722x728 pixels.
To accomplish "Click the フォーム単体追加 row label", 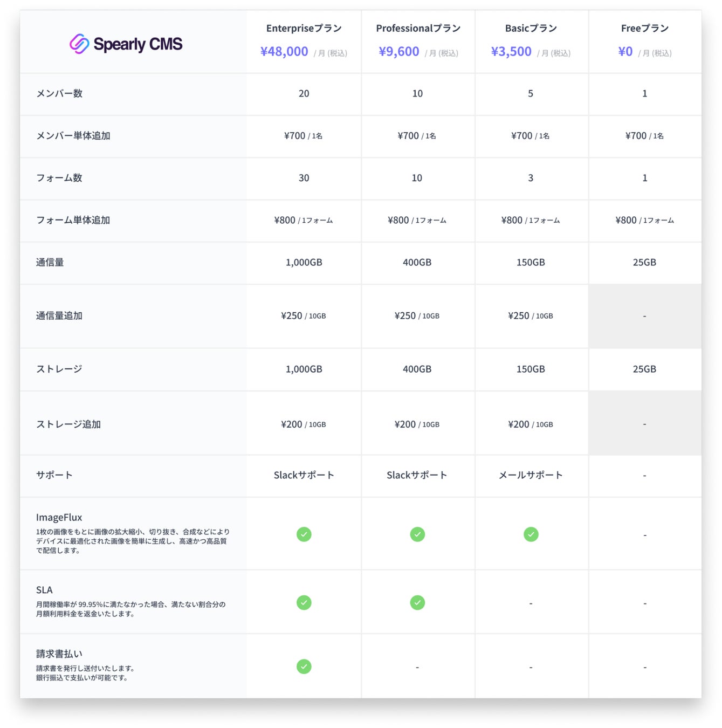I will 73,220.
